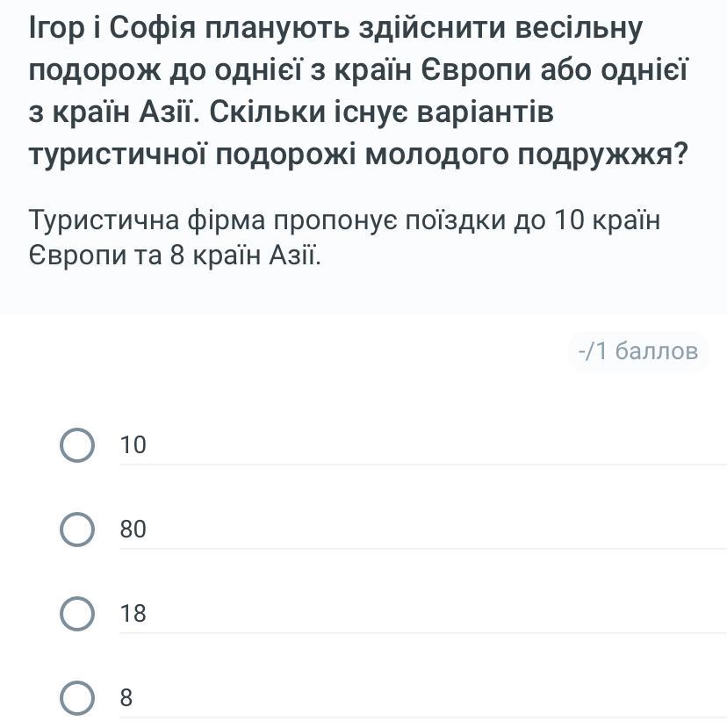Mark the radio button for answer 18
Viewport: 727px width, 728px height.
[x=77, y=613]
